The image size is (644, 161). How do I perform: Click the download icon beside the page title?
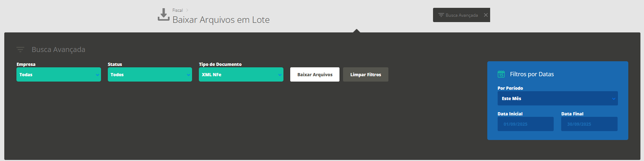coord(163,15)
